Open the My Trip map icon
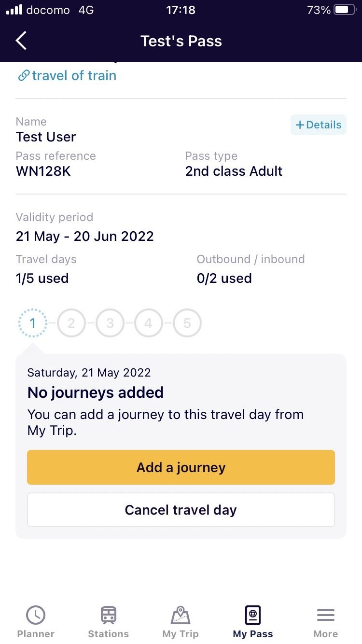The width and height of the screenshot is (362, 644). [181, 615]
